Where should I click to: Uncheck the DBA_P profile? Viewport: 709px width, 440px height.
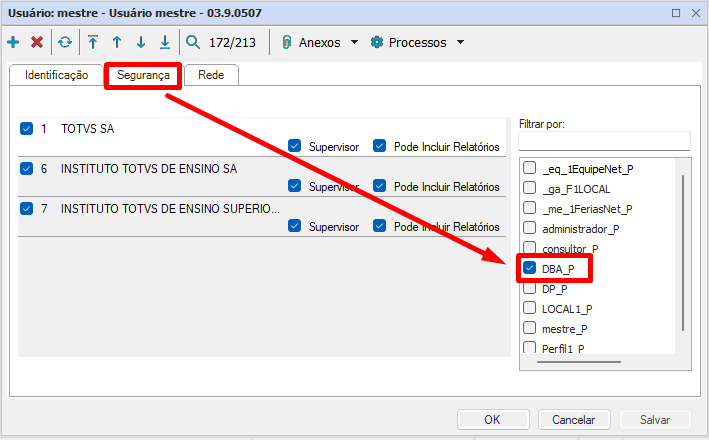(x=529, y=268)
